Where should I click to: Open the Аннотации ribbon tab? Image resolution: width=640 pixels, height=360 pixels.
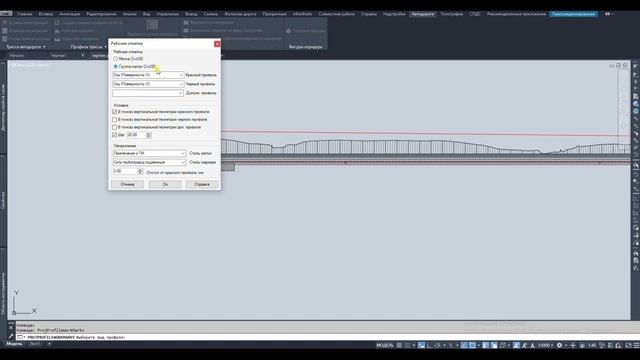(x=70, y=14)
